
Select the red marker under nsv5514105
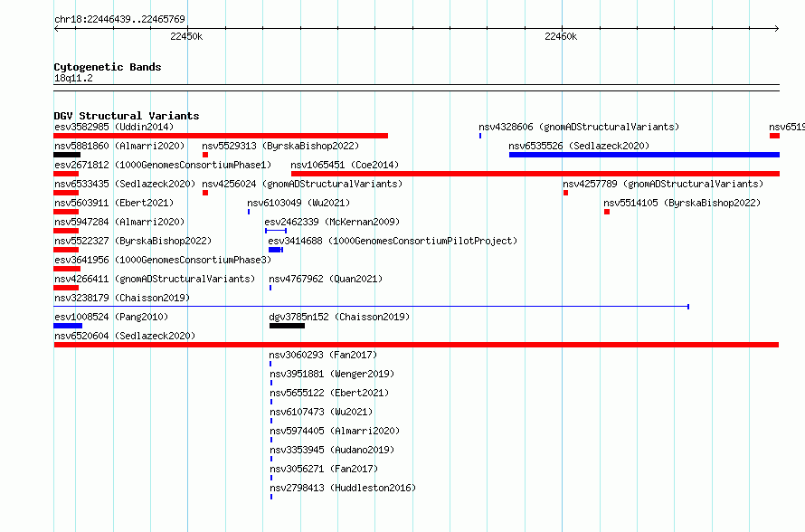607,212
